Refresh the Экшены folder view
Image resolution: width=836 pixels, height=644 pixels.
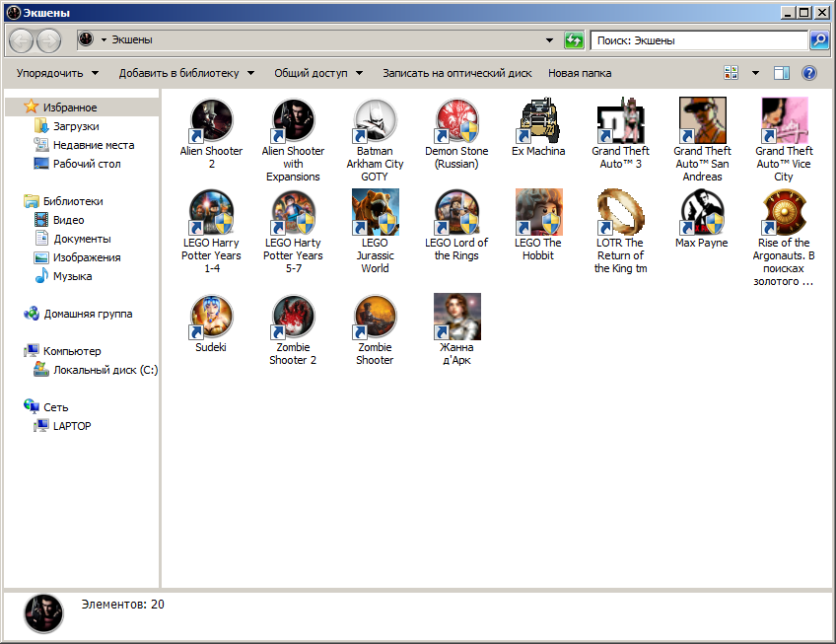[574, 40]
